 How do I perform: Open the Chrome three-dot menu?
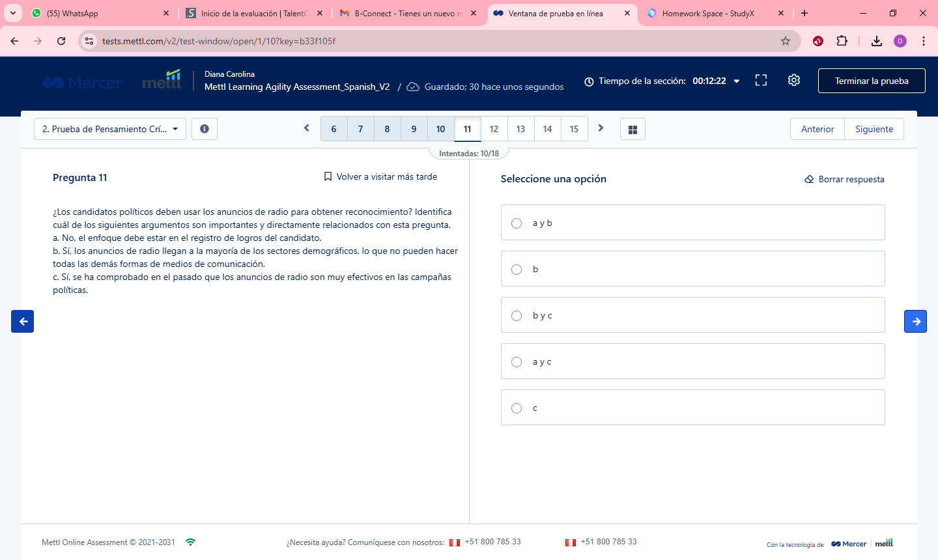click(x=924, y=41)
